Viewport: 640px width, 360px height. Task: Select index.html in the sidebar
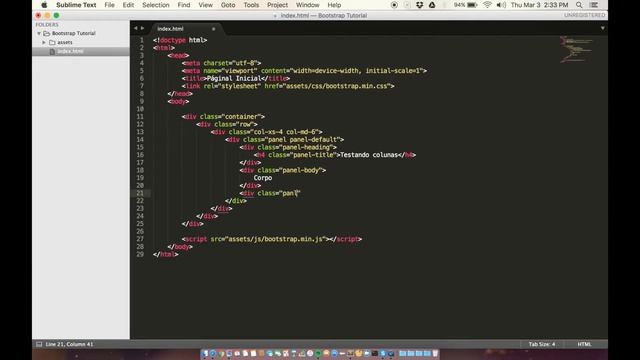[x=81, y=51]
